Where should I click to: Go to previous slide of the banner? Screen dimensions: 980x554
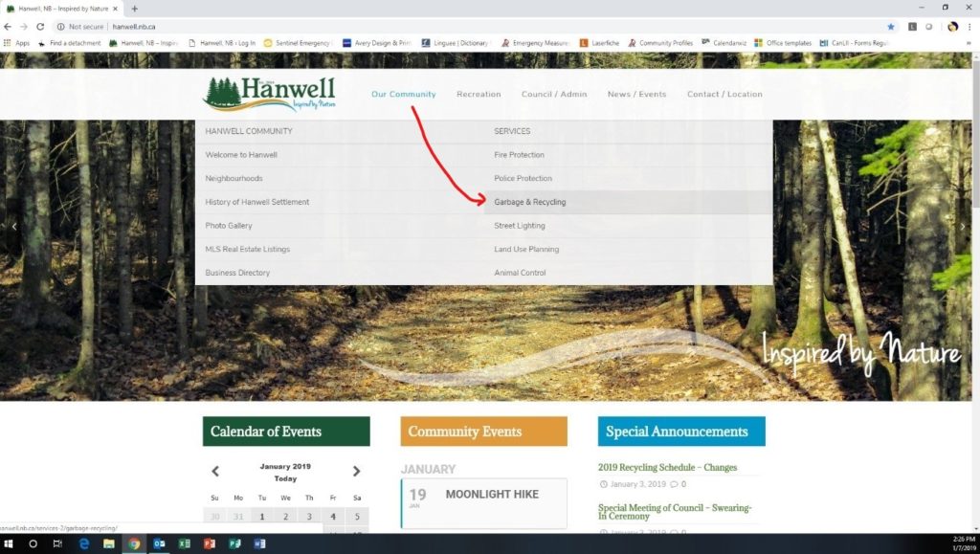pyautogui.click(x=14, y=227)
